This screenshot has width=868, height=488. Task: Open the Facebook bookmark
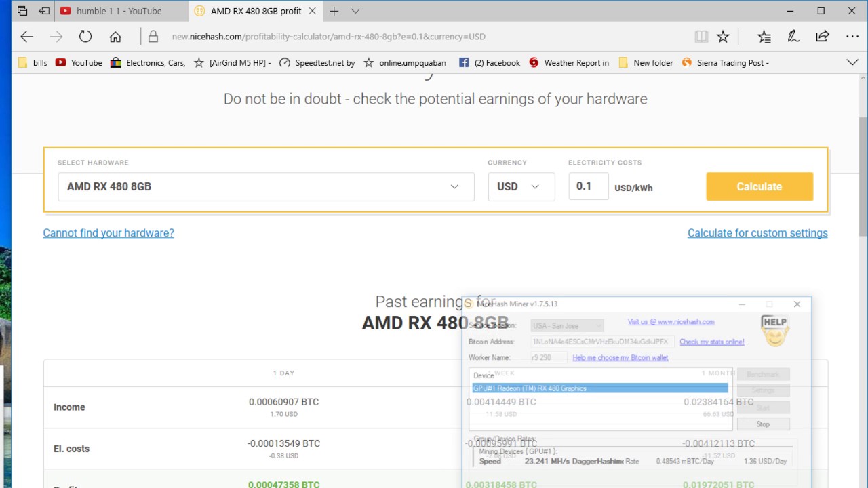pos(490,62)
